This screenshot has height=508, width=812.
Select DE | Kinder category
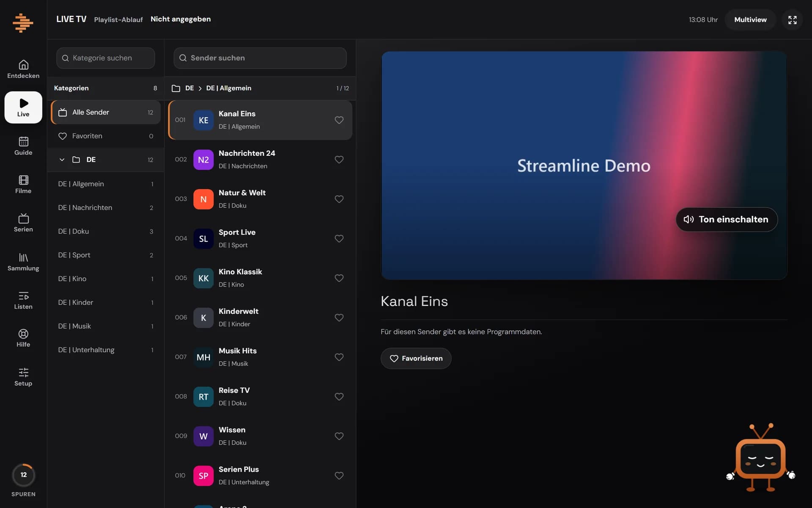106,302
